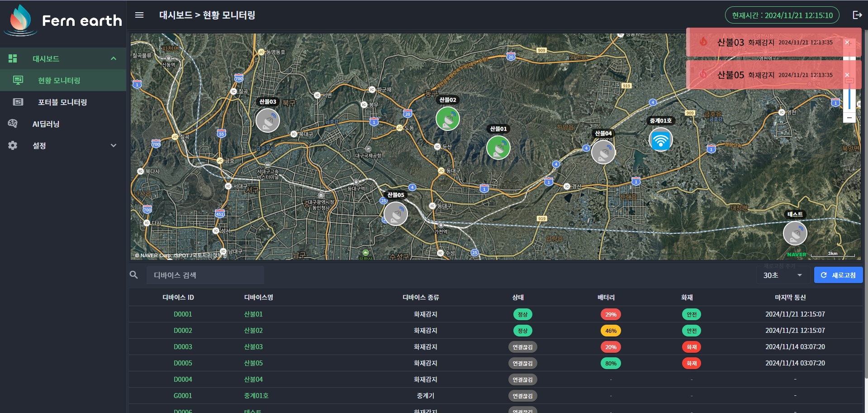This screenshot has height=413, width=868.
Task: Click the 산불02 green sensor marker on map
Action: pos(447,119)
